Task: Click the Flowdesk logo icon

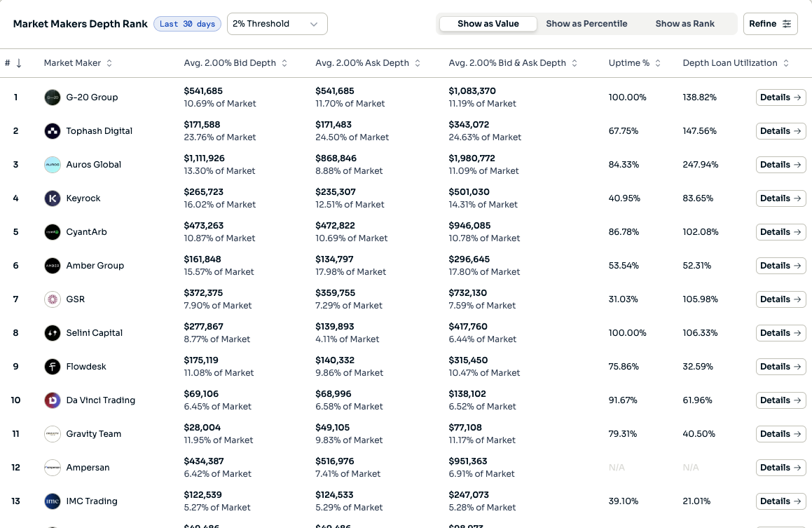Action: pyautogui.click(x=53, y=367)
